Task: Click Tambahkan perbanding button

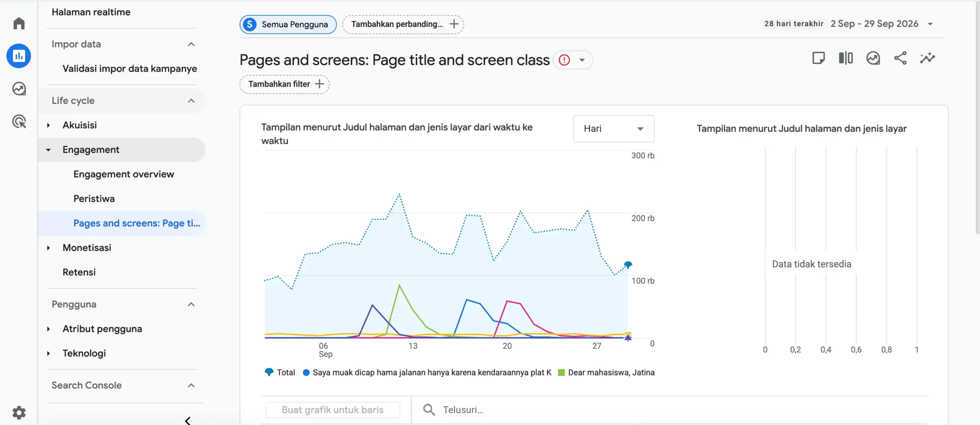Action: coord(403,25)
